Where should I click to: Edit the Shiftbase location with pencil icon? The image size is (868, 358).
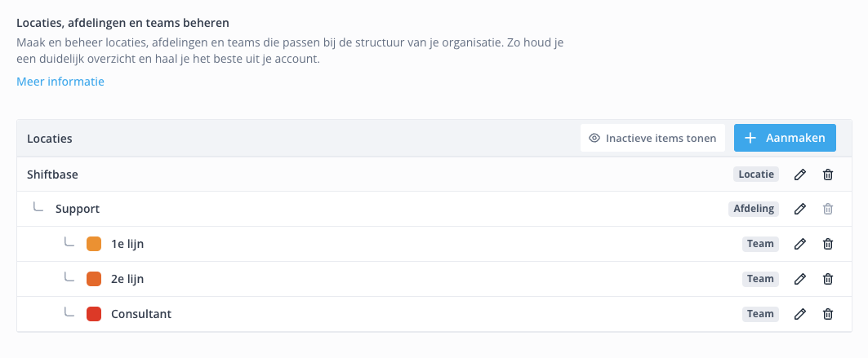point(799,175)
